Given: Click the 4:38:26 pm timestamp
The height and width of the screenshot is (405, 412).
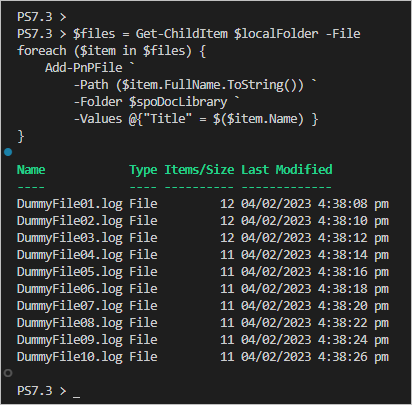Looking at the screenshot, I should 353,357.
